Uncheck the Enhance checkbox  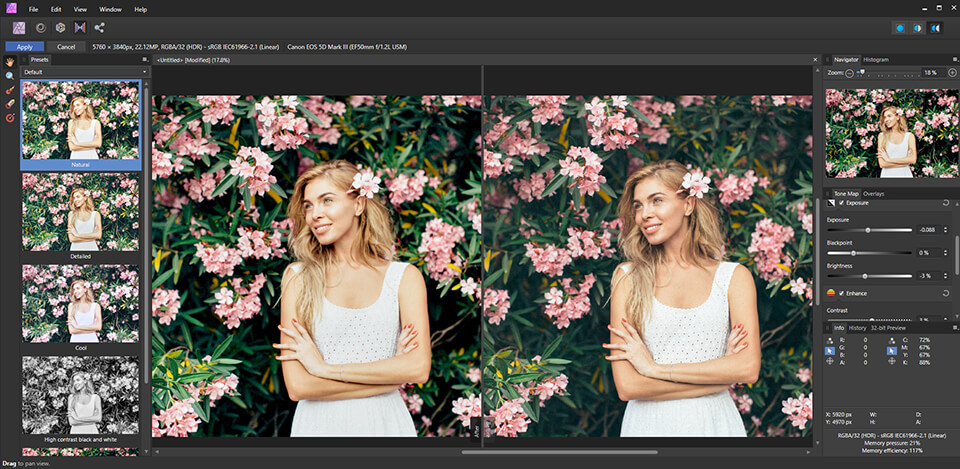pyautogui.click(x=842, y=293)
